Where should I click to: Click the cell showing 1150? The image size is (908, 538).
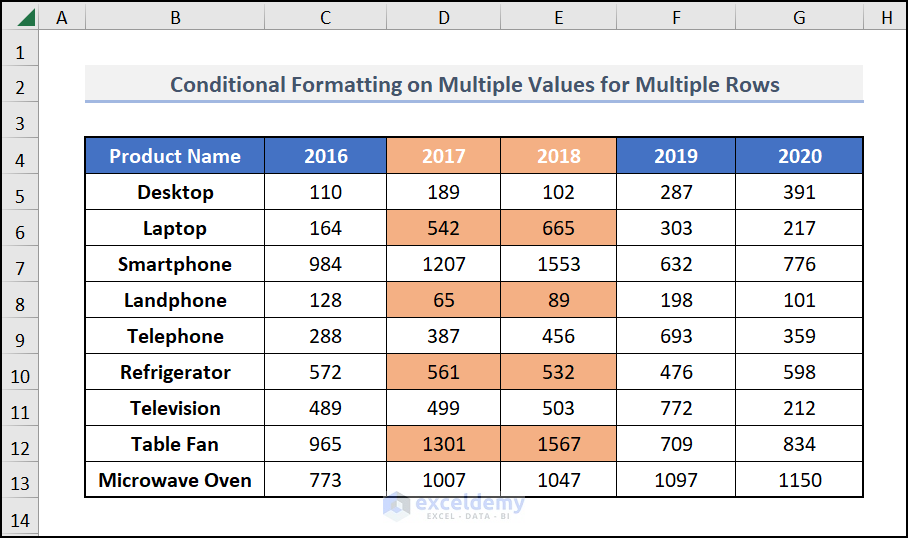(799, 480)
